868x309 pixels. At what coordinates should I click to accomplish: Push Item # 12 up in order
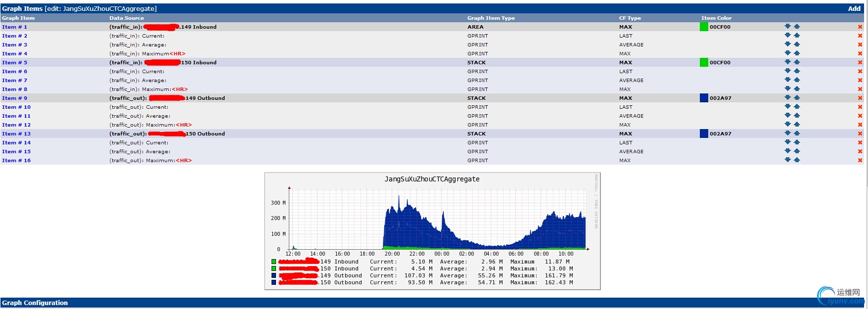[797, 125]
